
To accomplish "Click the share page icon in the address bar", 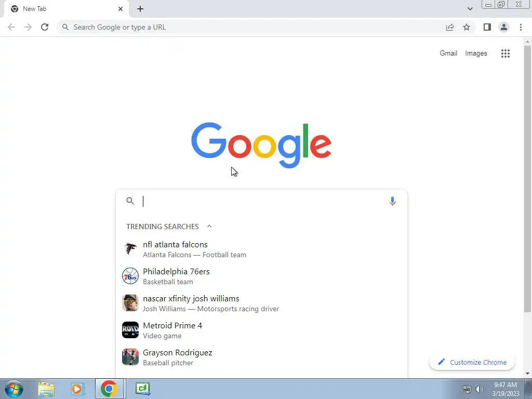I will tap(450, 27).
